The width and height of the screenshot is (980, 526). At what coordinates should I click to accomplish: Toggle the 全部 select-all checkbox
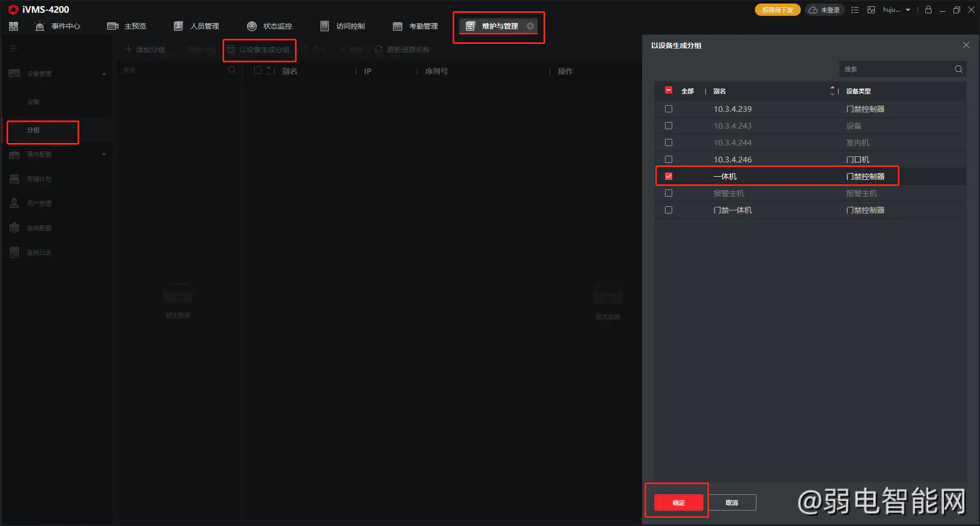tap(669, 90)
